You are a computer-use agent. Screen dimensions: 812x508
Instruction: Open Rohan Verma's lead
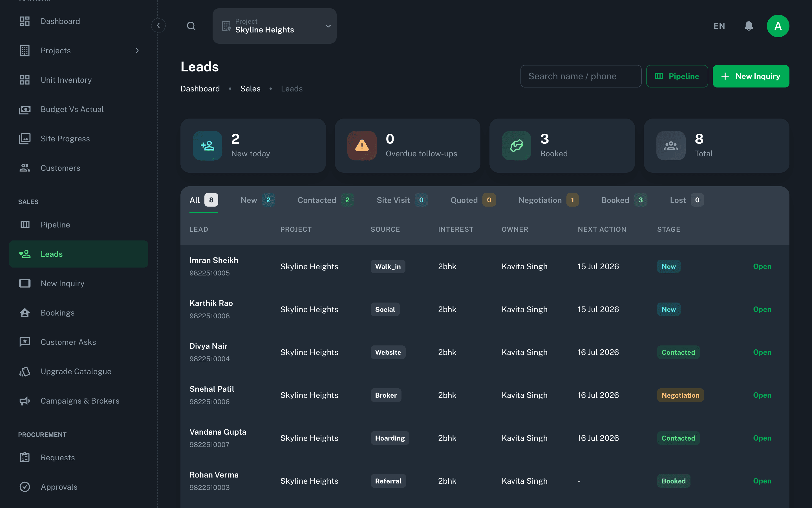click(x=762, y=481)
